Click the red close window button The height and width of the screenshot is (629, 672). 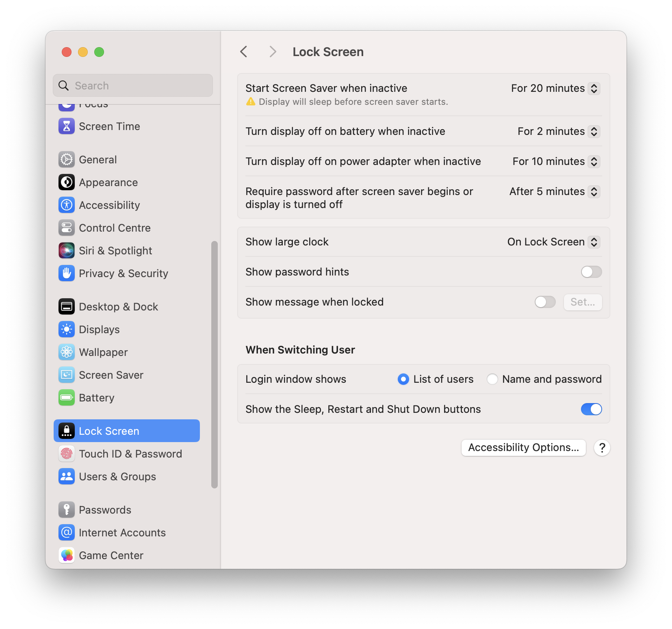(67, 52)
